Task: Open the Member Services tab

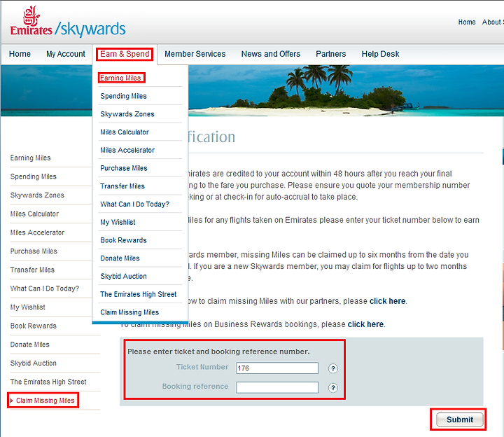Action: pyautogui.click(x=195, y=54)
